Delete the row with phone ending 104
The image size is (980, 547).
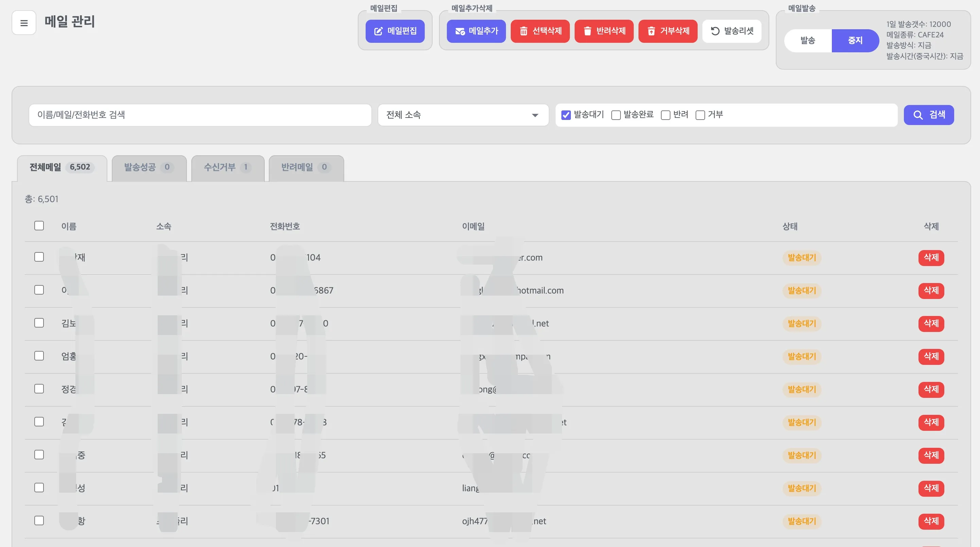(x=931, y=258)
